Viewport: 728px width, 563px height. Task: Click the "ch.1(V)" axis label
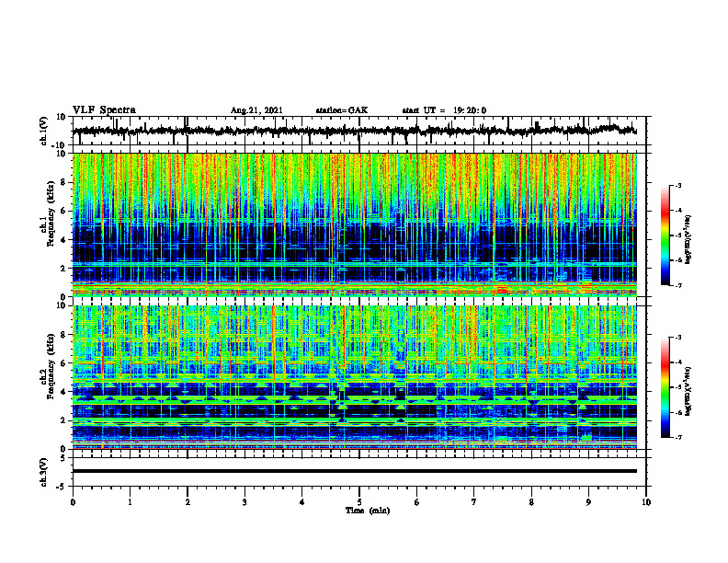(44, 131)
